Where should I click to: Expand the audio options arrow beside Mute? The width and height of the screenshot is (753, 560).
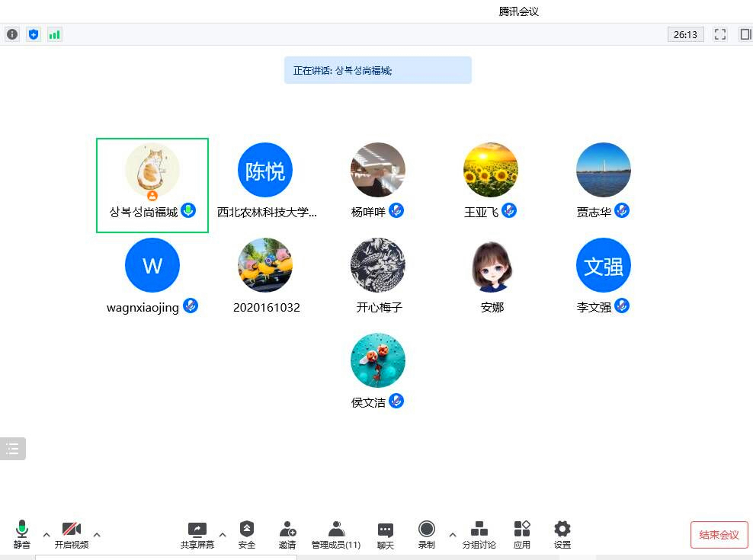[x=46, y=534]
